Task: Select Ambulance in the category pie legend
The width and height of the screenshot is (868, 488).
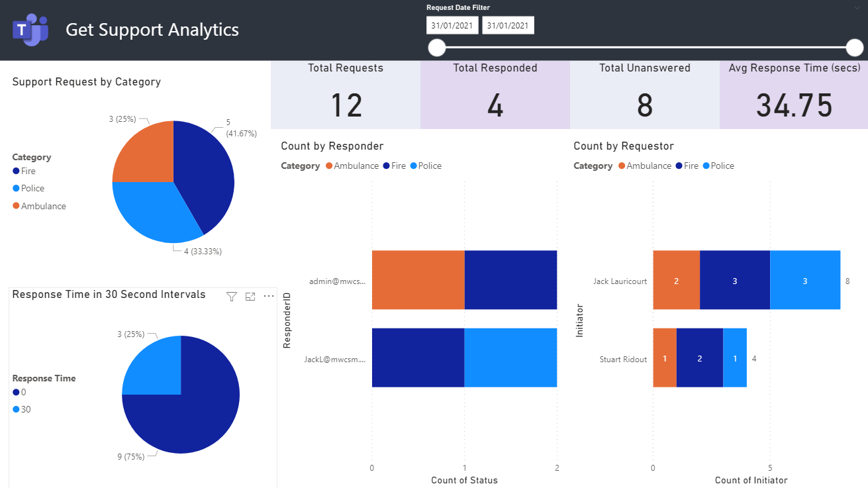Action: click(x=39, y=206)
